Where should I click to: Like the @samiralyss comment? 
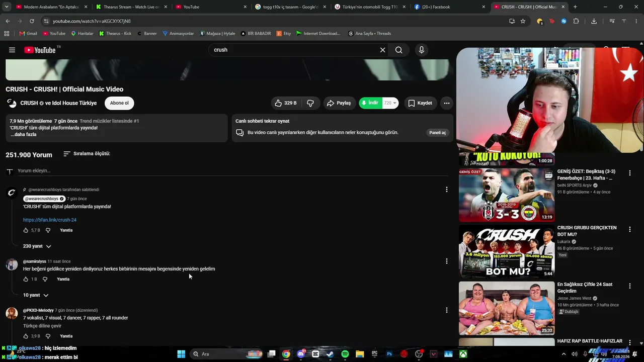coord(26,279)
